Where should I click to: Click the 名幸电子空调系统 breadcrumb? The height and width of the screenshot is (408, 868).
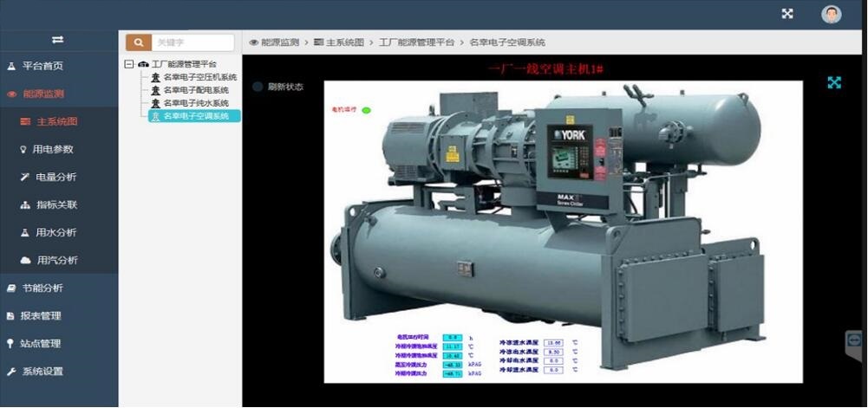point(507,42)
